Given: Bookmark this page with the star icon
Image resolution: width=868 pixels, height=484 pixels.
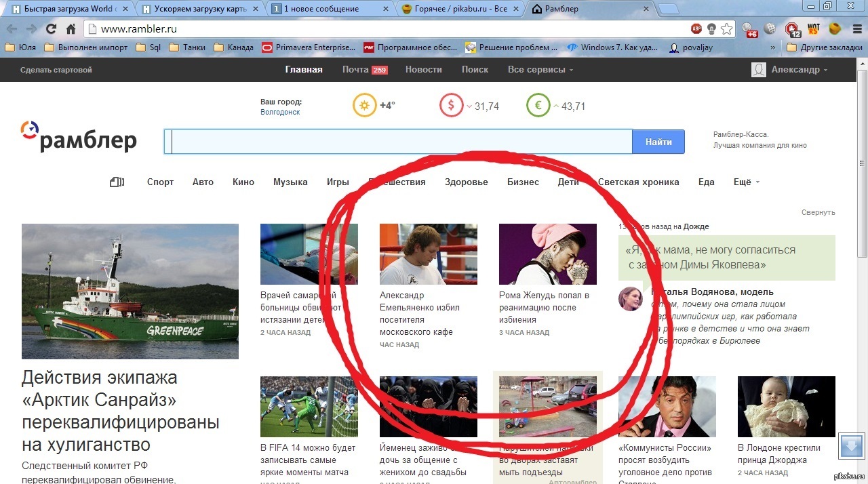Looking at the screenshot, I should pyautogui.click(x=726, y=29).
